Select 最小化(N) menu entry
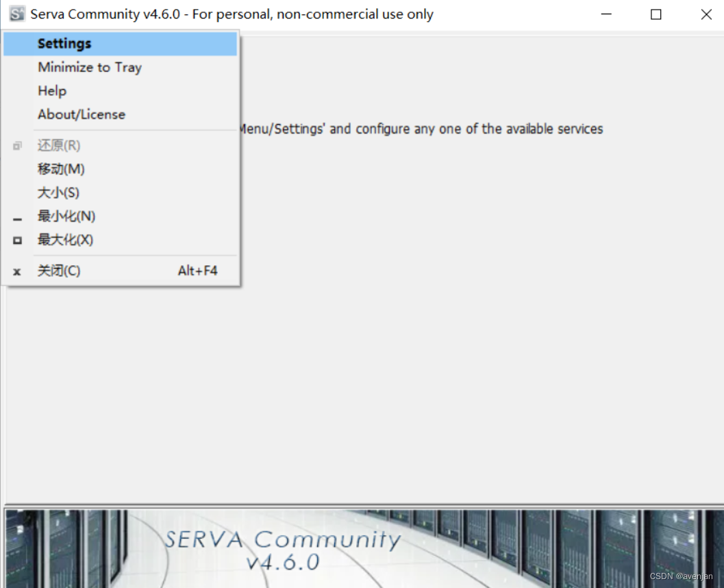Image resolution: width=724 pixels, height=588 pixels. point(120,216)
